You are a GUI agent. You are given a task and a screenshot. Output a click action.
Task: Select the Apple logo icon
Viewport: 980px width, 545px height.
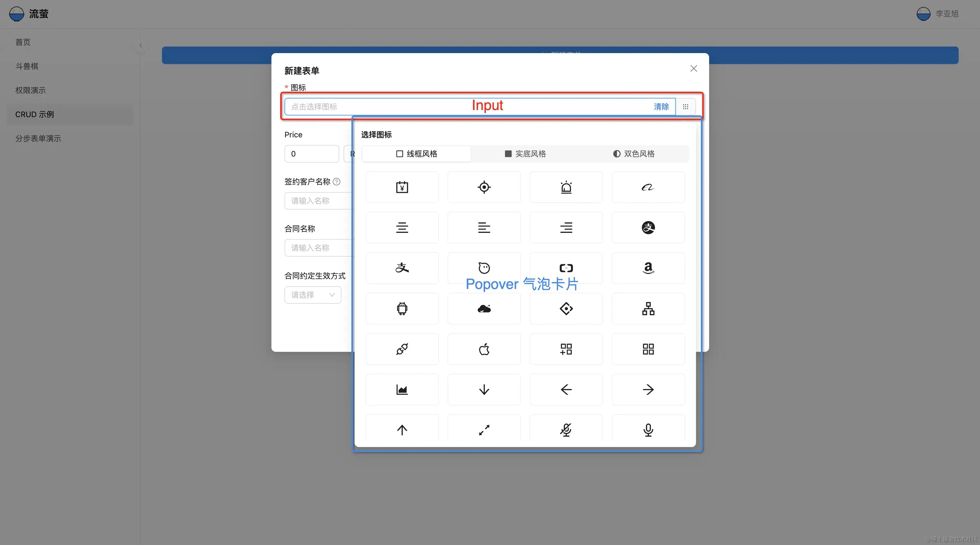[484, 349]
